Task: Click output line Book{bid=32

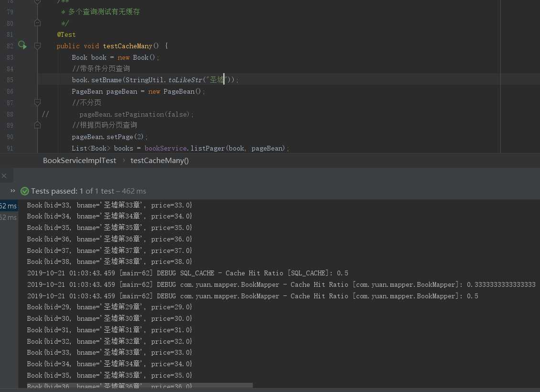Action: tap(109, 341)
